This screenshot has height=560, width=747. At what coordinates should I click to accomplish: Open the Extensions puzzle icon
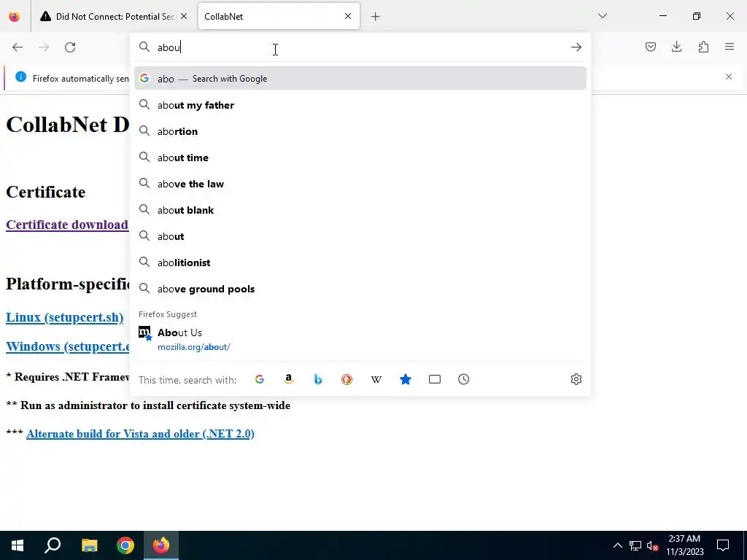pos(703,47)
